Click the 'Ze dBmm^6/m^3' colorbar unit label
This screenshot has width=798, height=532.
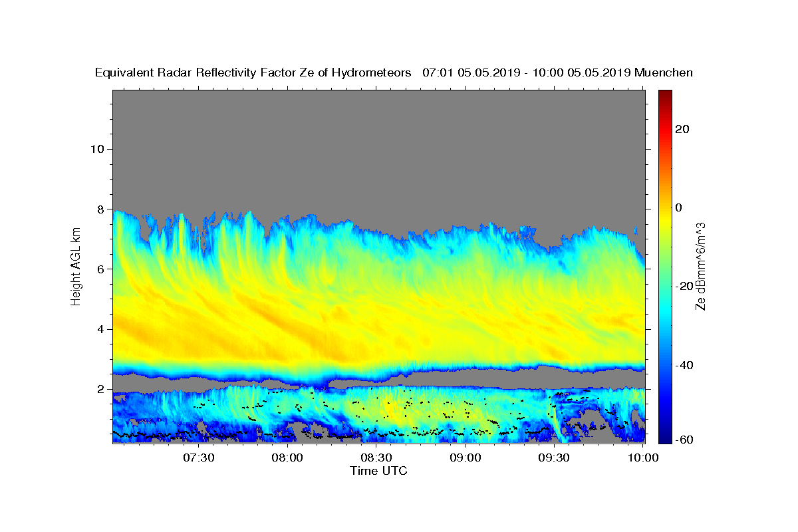pos(700,266)
